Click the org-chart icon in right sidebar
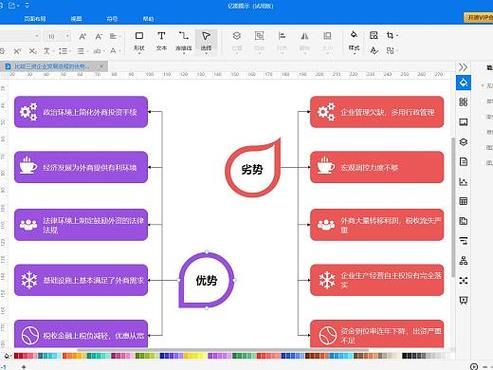The height and width of the screenshot is (370, 493). [x=463, y=260]
